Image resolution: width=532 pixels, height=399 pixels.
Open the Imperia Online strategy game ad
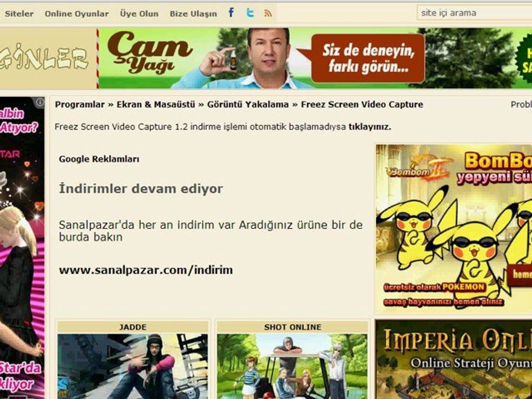click(x=454, y=360)
